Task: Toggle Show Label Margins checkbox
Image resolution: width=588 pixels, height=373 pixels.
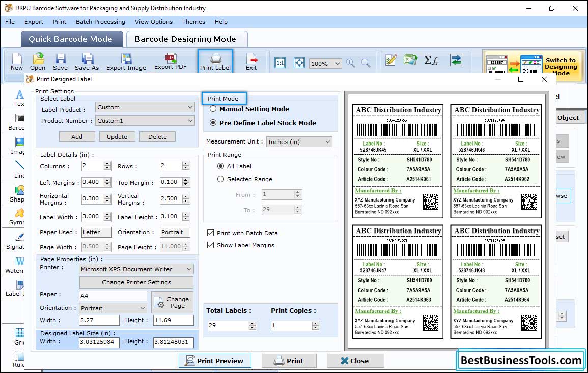Action: (210, 245)
